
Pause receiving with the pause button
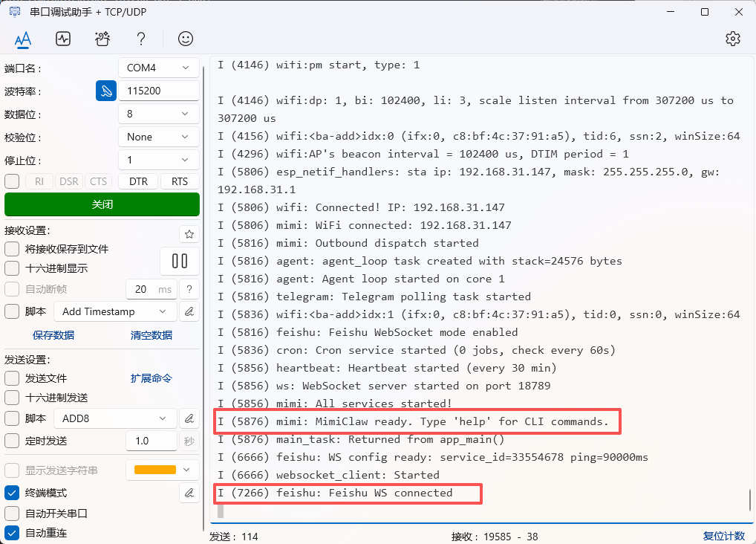180,261
